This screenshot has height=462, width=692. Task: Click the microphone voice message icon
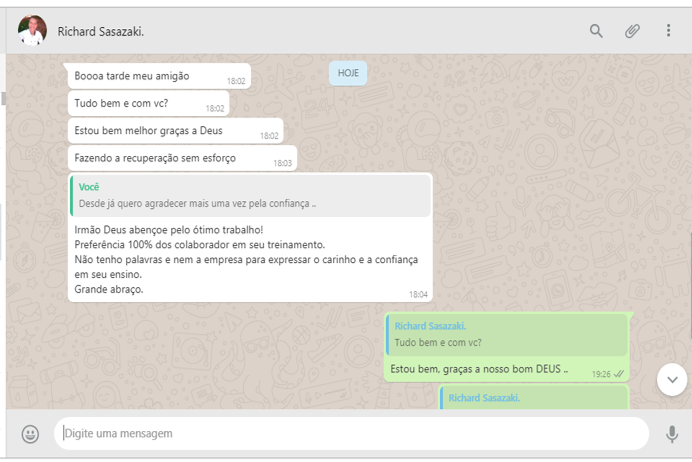coord(671,434)
